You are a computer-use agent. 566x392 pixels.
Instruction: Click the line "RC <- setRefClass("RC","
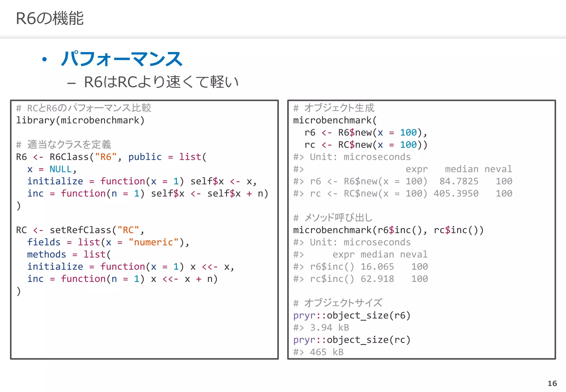coord(80,230)
